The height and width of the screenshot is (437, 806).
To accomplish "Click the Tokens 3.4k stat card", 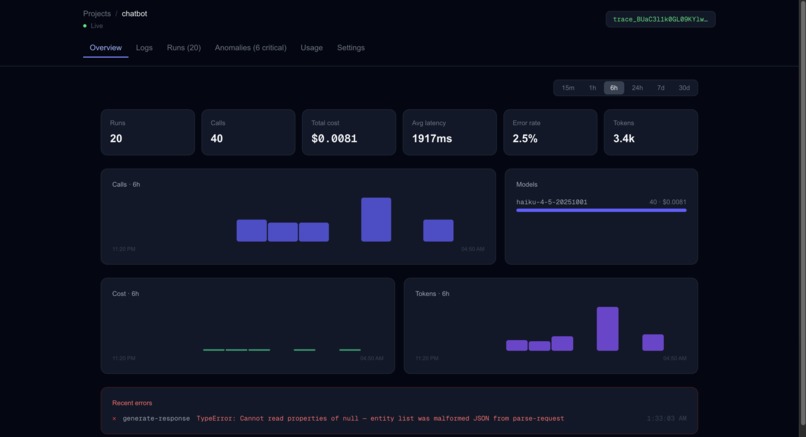I will tap(651, 132).
